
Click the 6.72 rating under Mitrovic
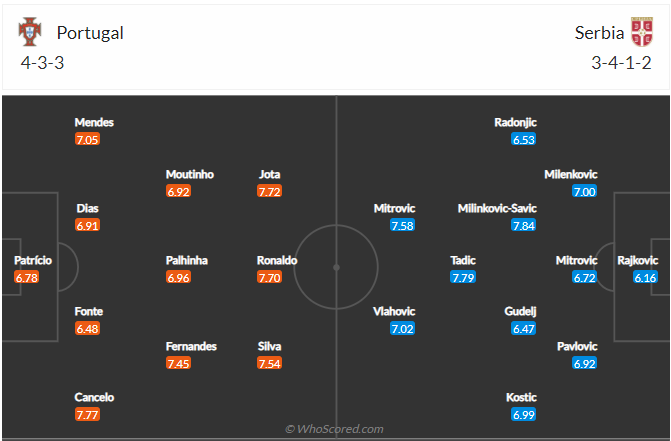click(584, 277)
